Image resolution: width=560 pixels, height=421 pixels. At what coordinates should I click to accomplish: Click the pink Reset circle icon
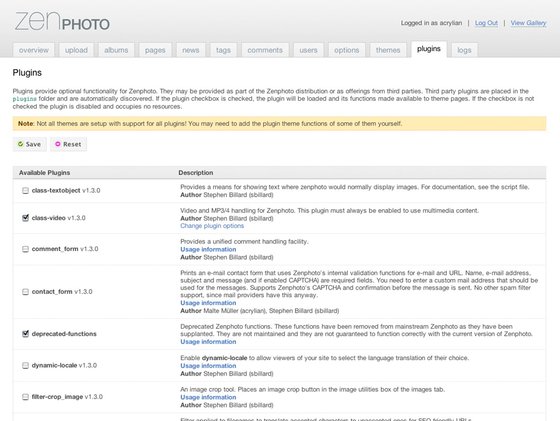(58, 144)
